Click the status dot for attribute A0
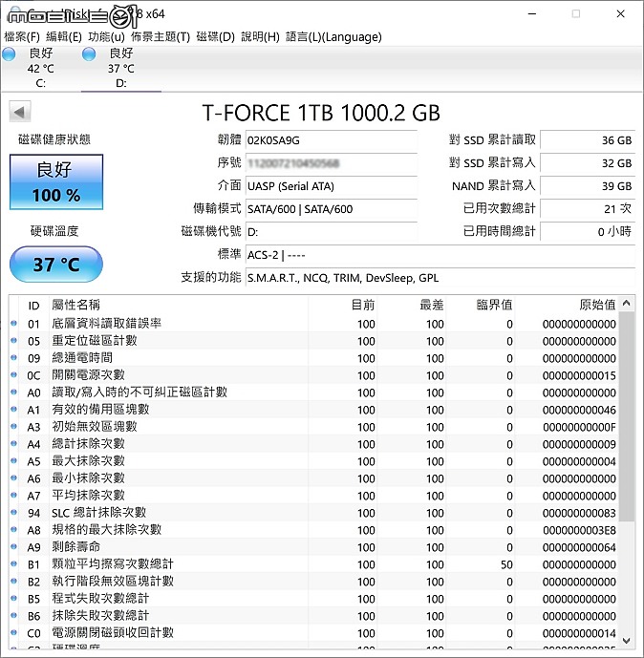The height and width of the screenshot is (658, 644). 13,392
